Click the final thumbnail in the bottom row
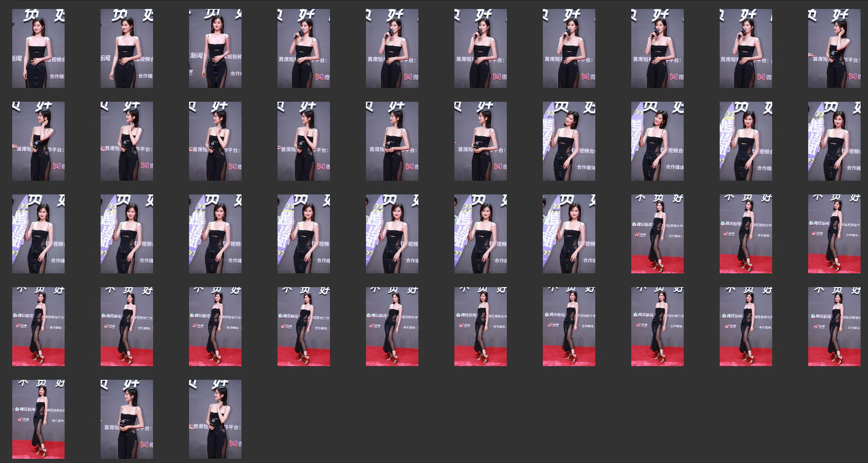 [215, 419]
